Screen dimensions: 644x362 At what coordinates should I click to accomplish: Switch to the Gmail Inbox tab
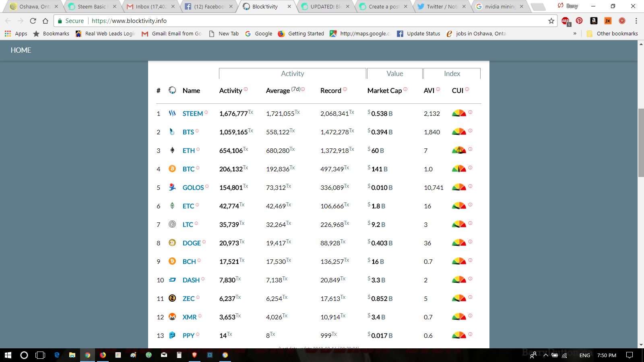150,6
